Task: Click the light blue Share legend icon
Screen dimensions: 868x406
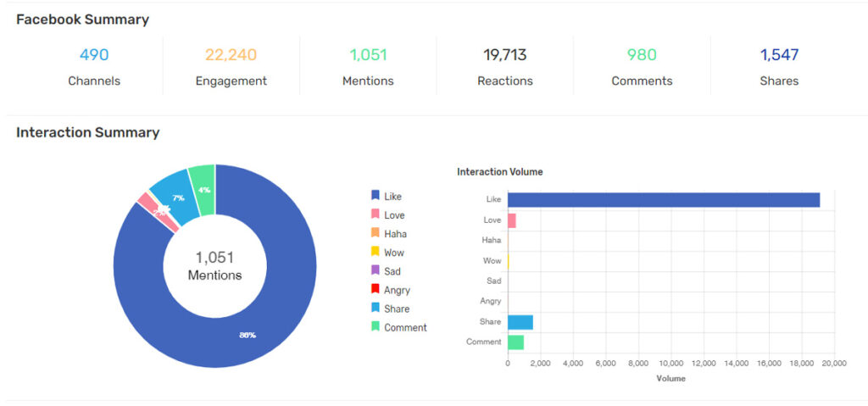Action: (x=375, y=309)
